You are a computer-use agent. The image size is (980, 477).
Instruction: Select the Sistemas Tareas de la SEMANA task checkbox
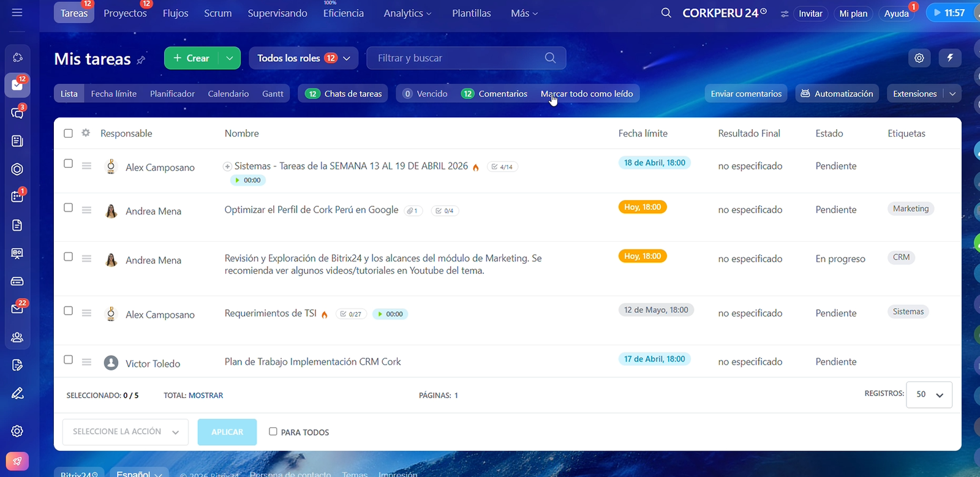coord(68,163)
